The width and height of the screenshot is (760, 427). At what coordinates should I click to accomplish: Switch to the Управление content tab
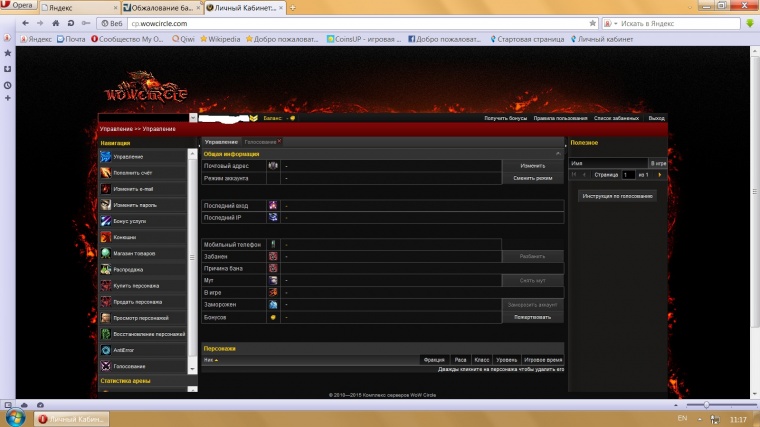221,142
